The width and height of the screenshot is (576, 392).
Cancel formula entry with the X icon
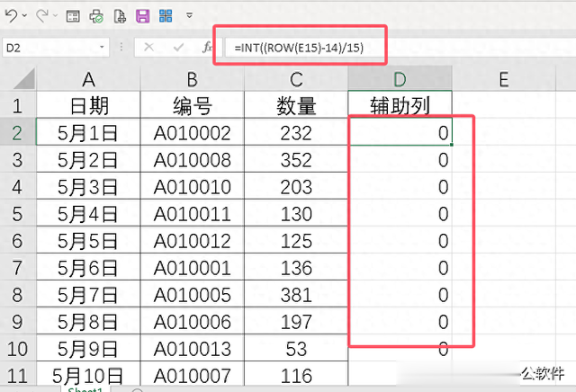tap(148, 47)
